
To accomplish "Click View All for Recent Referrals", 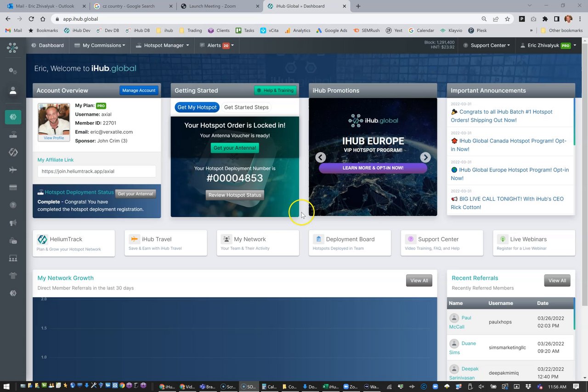I will pyautogui.click(x=557, y=280).
